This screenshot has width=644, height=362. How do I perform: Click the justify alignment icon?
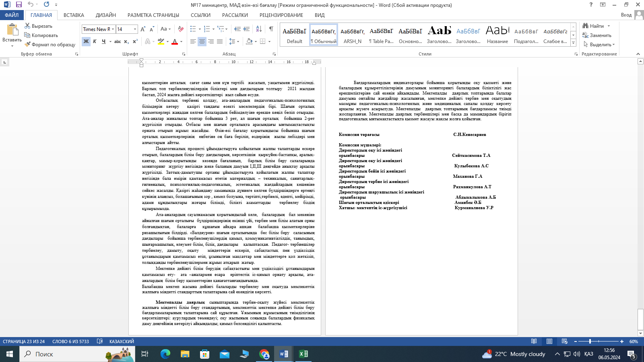(220, 41)
